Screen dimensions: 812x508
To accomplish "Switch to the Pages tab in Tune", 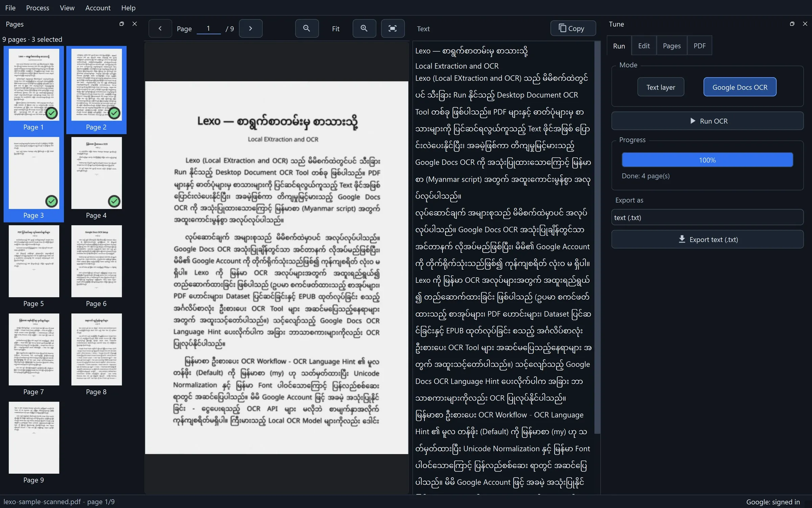I will [672, 46].
